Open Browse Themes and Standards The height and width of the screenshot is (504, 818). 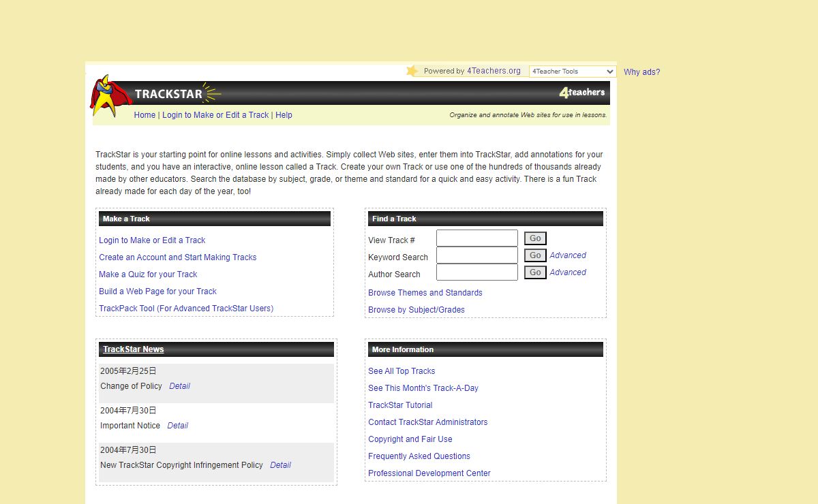click(x=425, y=293)
